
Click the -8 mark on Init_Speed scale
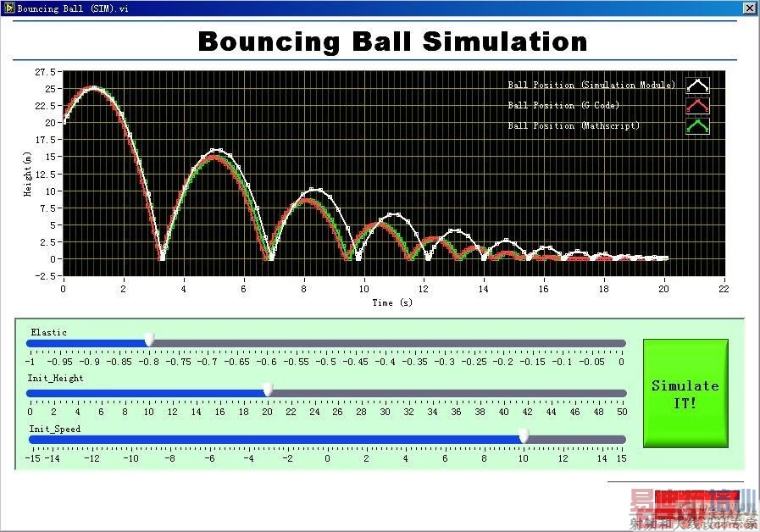pyautogui.click(x=169, y=458)
